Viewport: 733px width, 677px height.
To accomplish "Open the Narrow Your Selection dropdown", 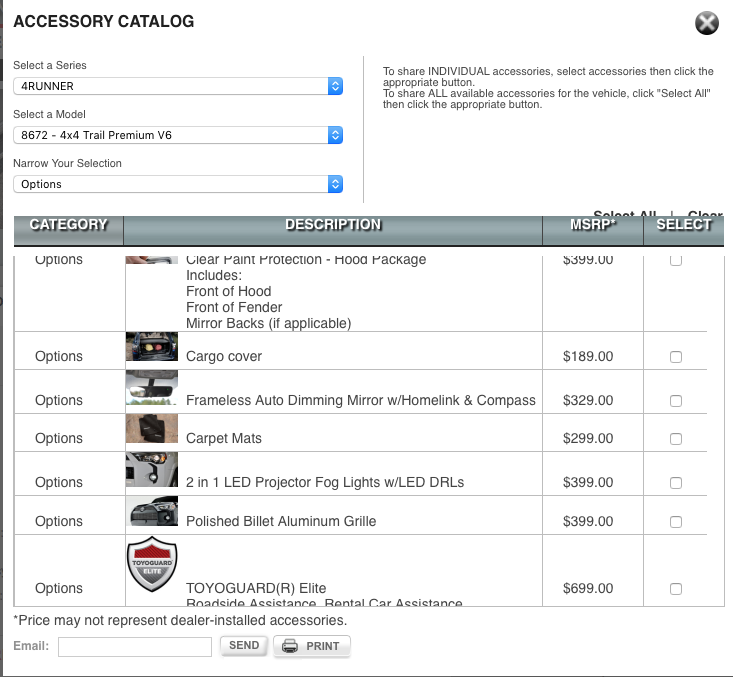I will [178, 184].
